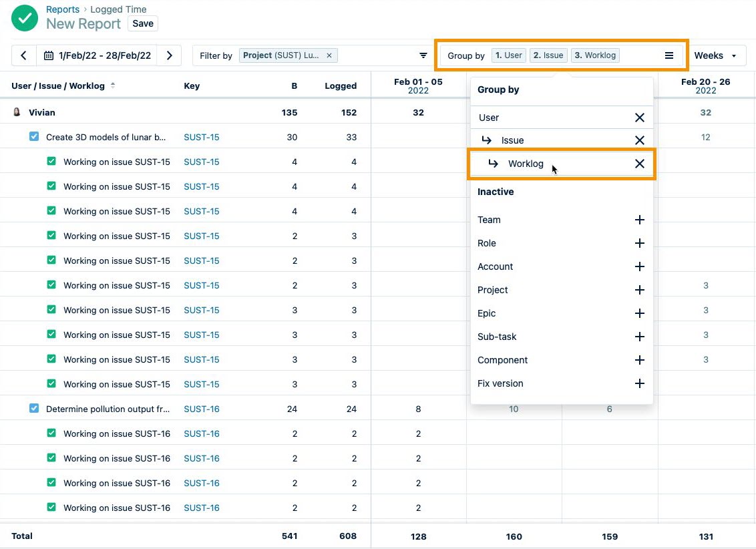Screen dimensions: 756x549
Task: Save the new report
Action: tap(142, 23)
